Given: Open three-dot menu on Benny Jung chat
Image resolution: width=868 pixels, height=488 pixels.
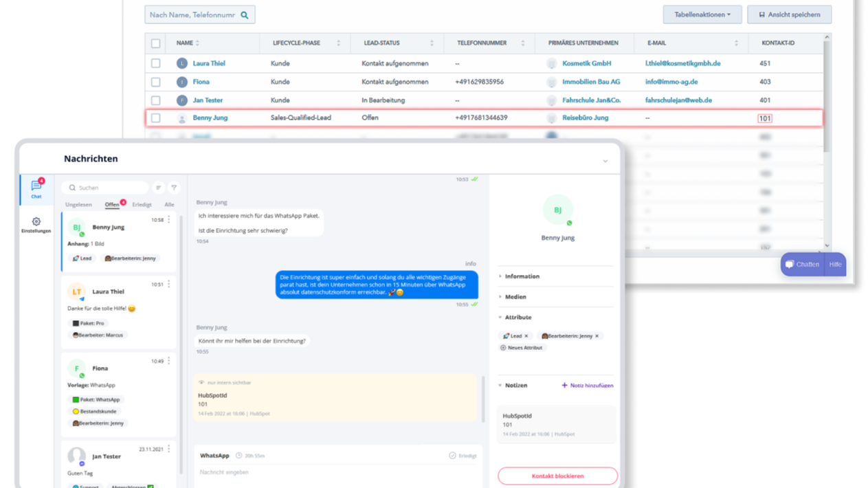Looking at the screenshot, I should [169, 220].
